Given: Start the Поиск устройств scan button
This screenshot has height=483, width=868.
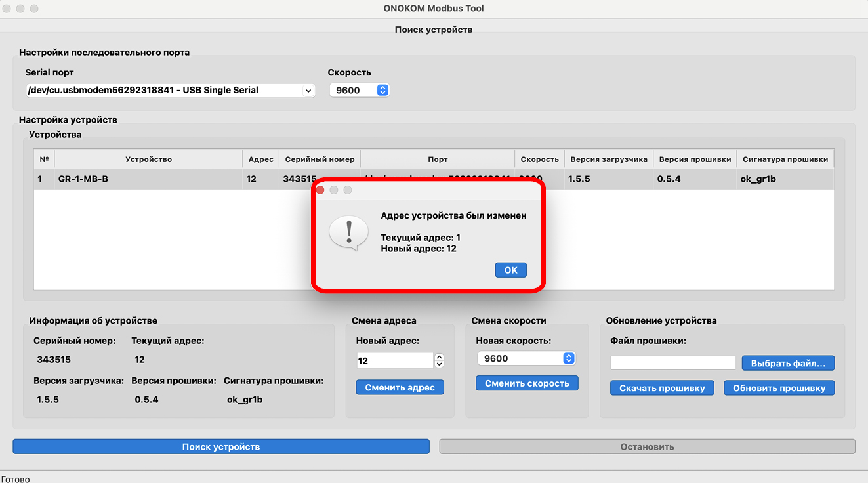Looking at the screenshot, I should pos(221,447).
